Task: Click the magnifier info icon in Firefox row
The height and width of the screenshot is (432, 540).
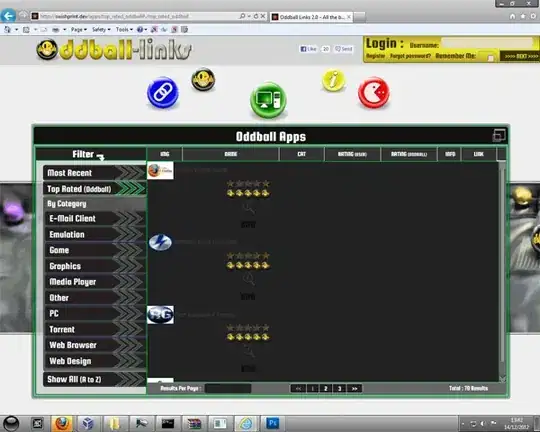Action: [248, 209]
